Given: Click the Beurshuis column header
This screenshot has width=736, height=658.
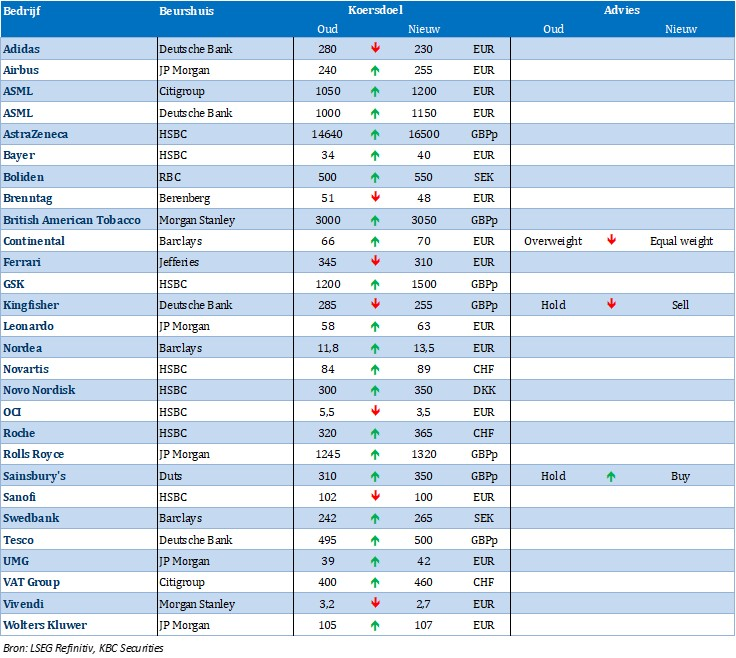Looking at the screenshot, I should pos(186,10).
